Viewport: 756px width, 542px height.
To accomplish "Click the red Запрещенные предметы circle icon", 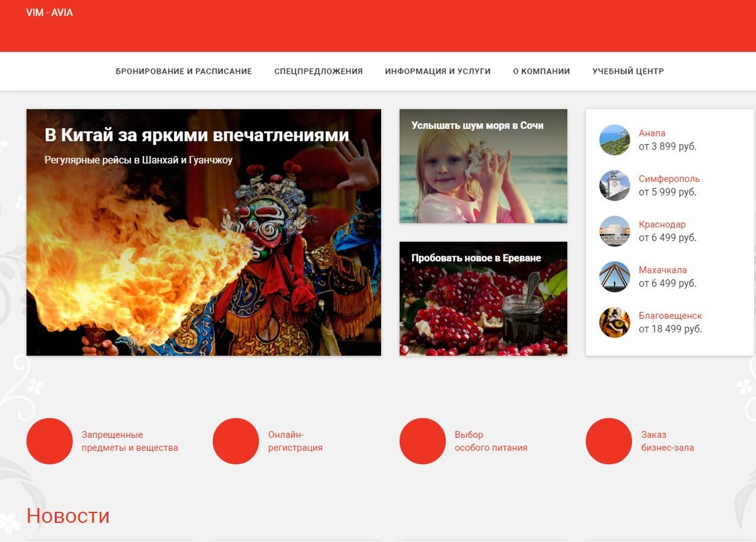I will [49, 441].
